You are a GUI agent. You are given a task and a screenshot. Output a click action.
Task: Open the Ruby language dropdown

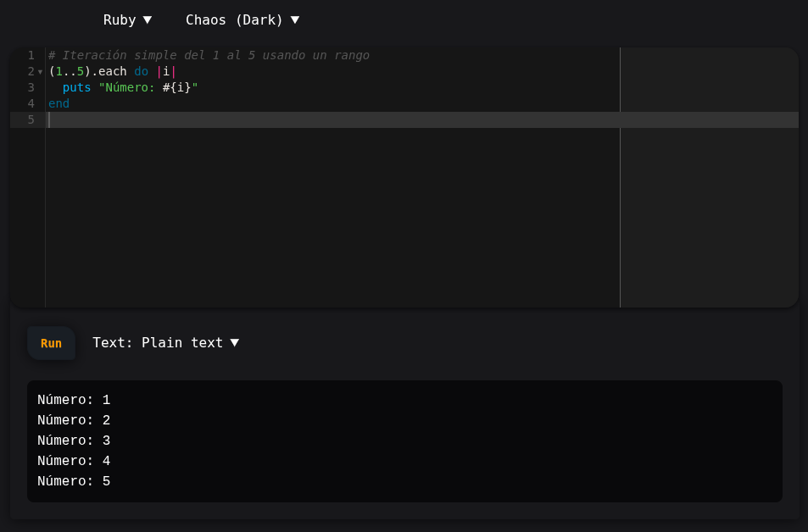127,19
